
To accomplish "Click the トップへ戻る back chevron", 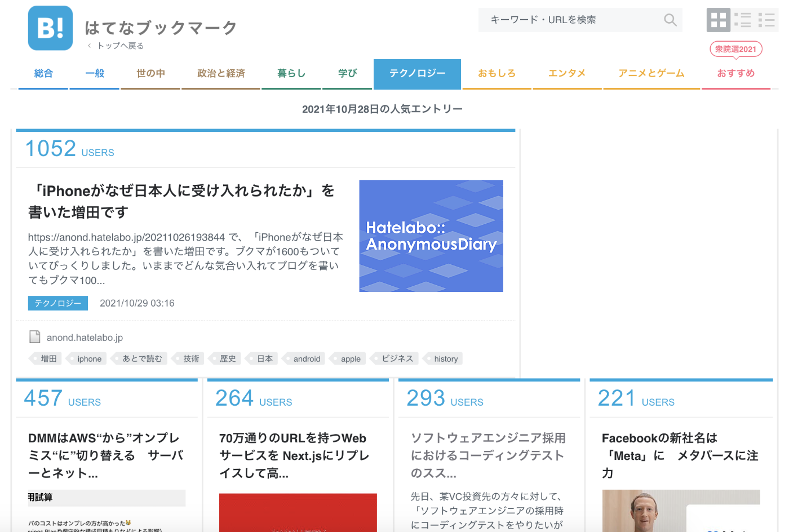I will pyautogui.click(x=89, y=46).
